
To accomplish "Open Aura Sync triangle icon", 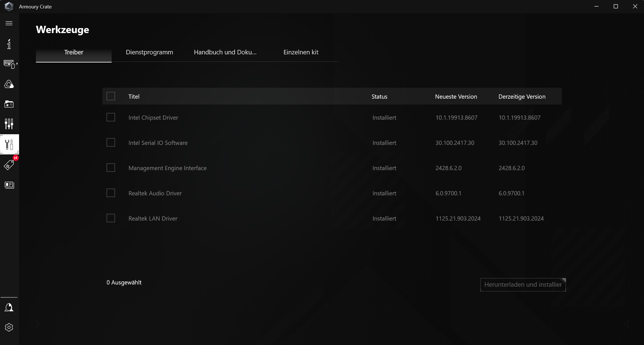I will click(x=9, y=84).
